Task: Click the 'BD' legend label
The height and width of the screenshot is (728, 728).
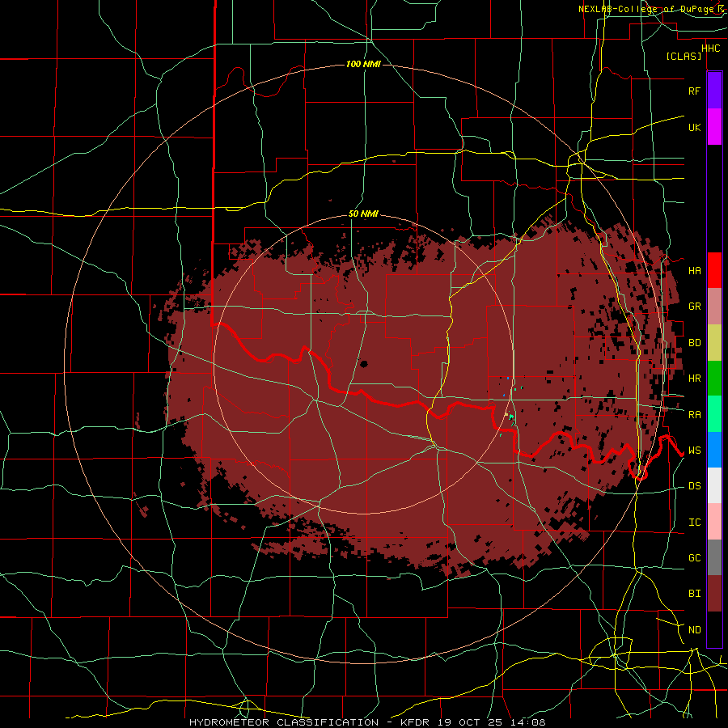Action: tap(694, 343)
